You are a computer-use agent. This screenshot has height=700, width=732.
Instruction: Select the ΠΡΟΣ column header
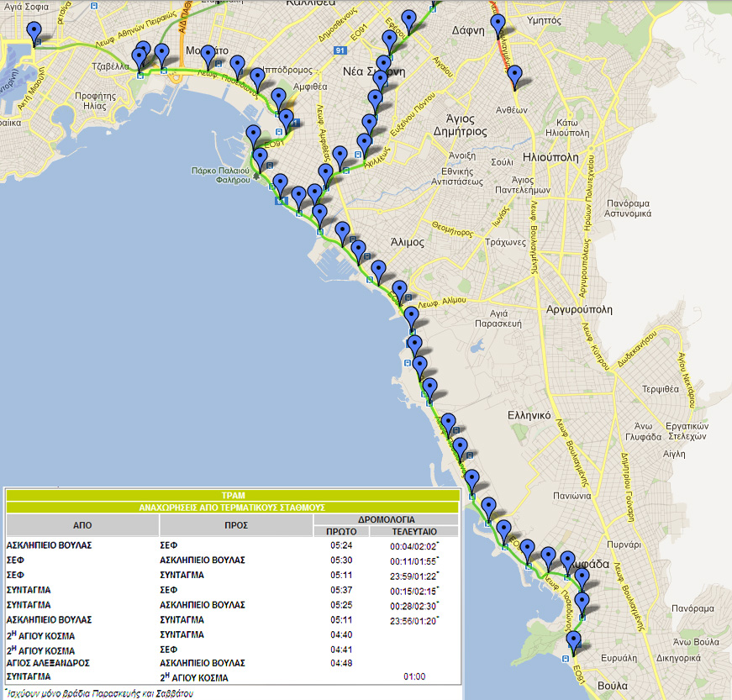tap(235, 525)
